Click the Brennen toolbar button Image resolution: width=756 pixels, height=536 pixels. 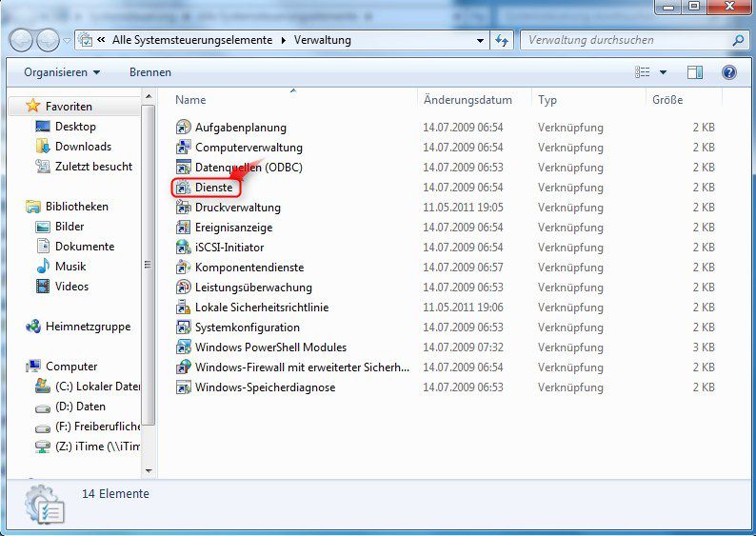(149, 72)
